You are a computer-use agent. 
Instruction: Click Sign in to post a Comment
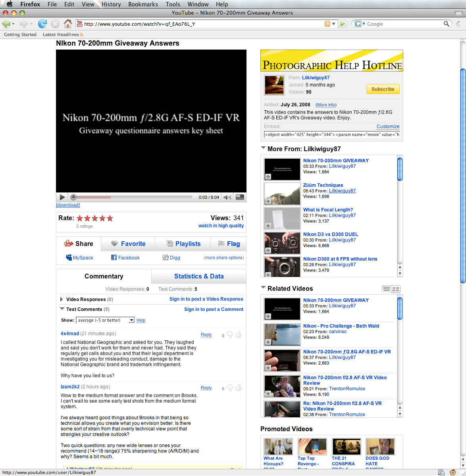point(214,309)
